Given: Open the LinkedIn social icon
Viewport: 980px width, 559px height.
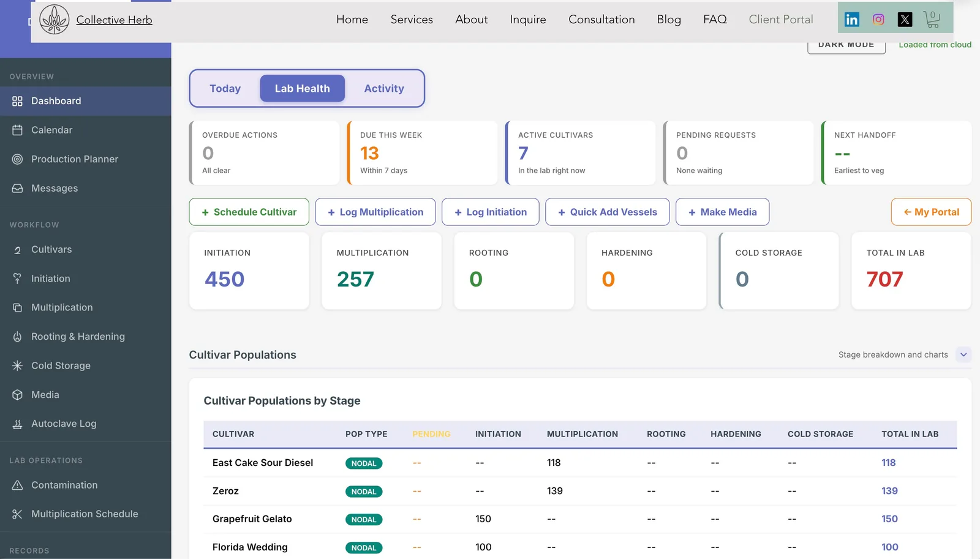Looking at the screenshot, I should [851, 20].
